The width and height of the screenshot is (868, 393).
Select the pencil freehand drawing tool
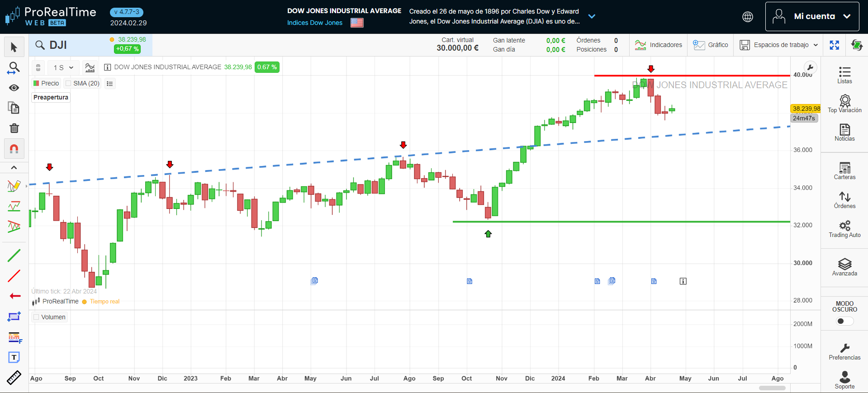[x=14, y=186]
